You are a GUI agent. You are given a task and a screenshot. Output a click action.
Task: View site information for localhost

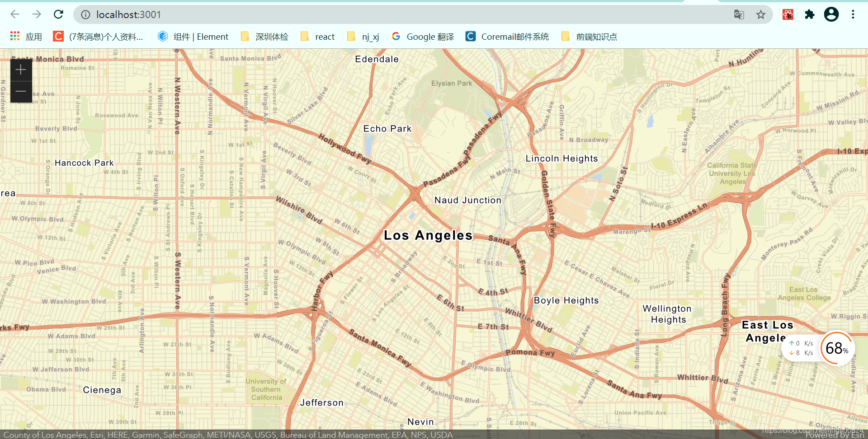85,14
